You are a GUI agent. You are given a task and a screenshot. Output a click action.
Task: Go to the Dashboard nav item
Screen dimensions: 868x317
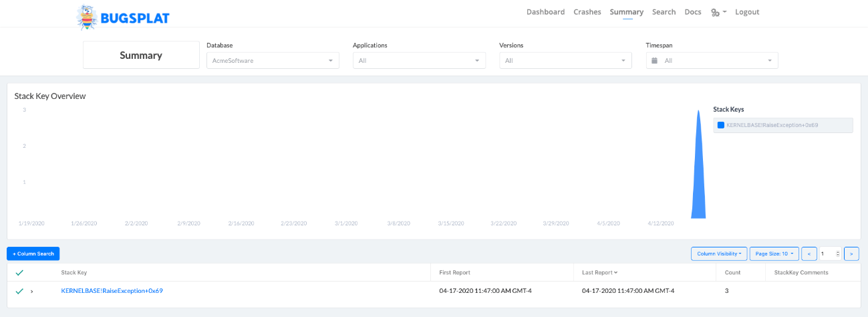pos(545,12)
